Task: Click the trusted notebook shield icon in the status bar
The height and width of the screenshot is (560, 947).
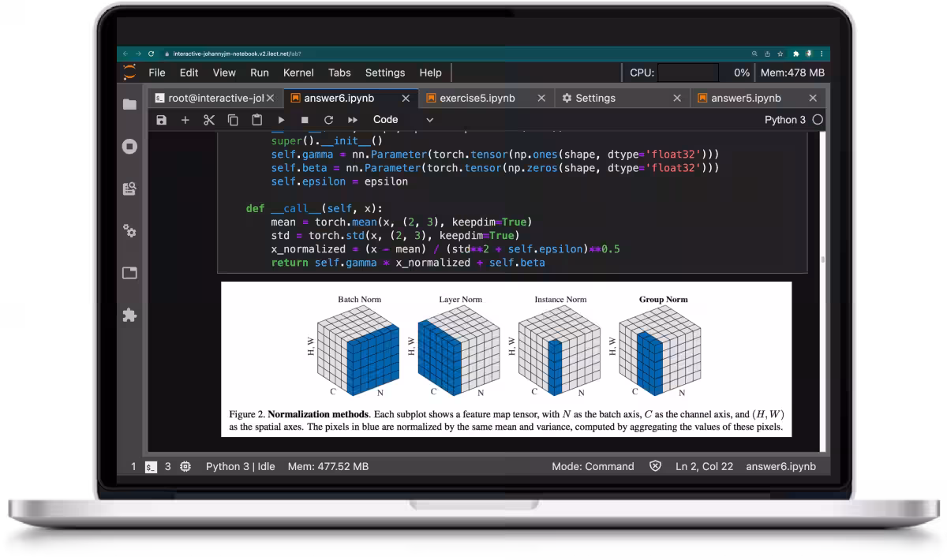Action: (655, 466)
